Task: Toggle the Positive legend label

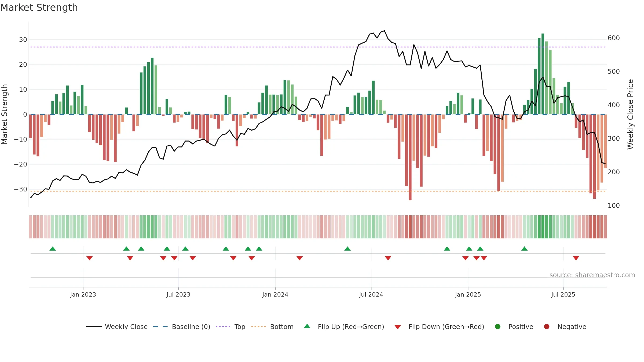Action: click(x=521, y=327)
